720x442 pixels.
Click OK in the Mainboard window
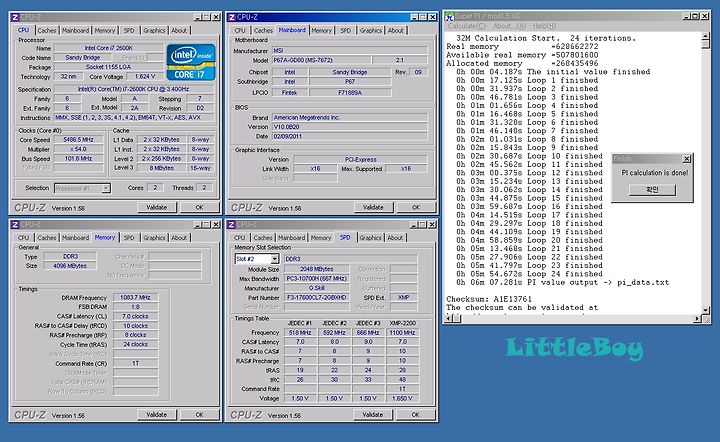pos(416,207)
